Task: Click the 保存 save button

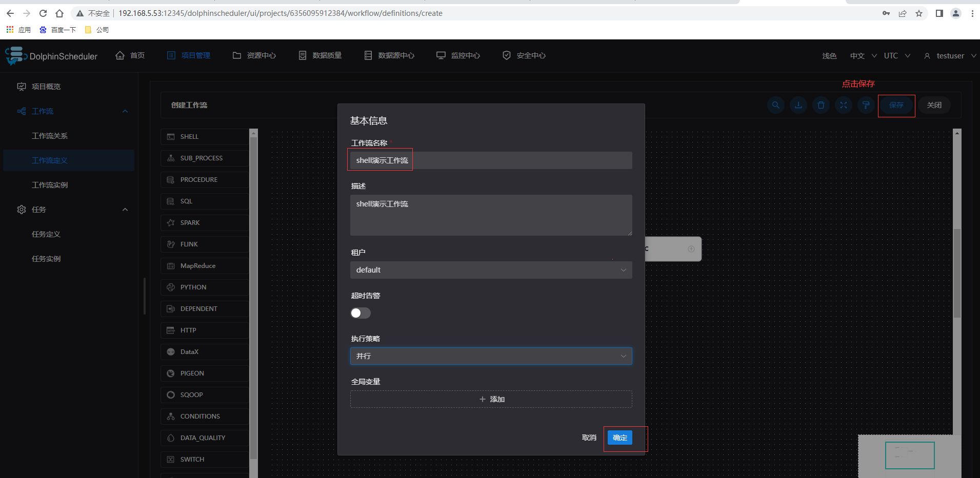Action: pos(896,105)
